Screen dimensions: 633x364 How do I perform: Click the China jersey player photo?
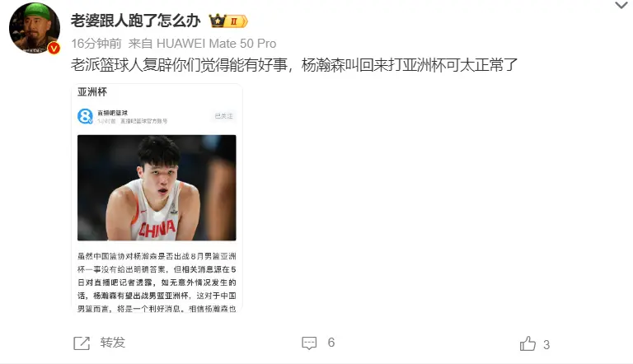point(157,188)
